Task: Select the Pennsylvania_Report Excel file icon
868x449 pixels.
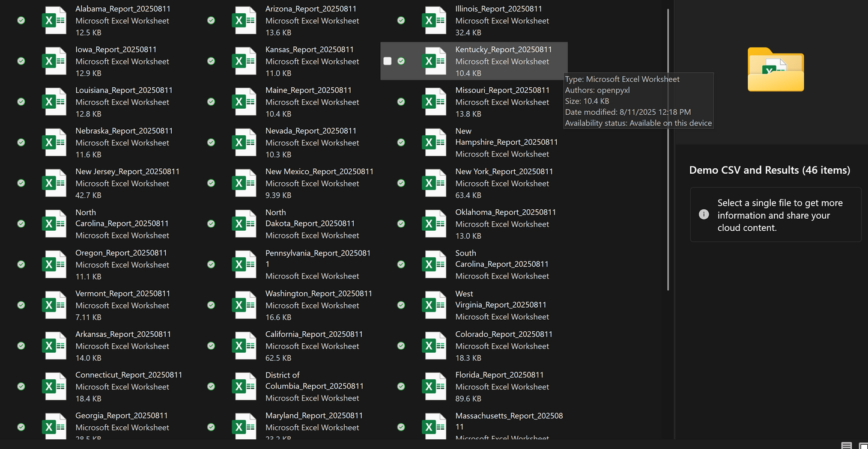Action: pyautogui.click(x=244, y=264)
